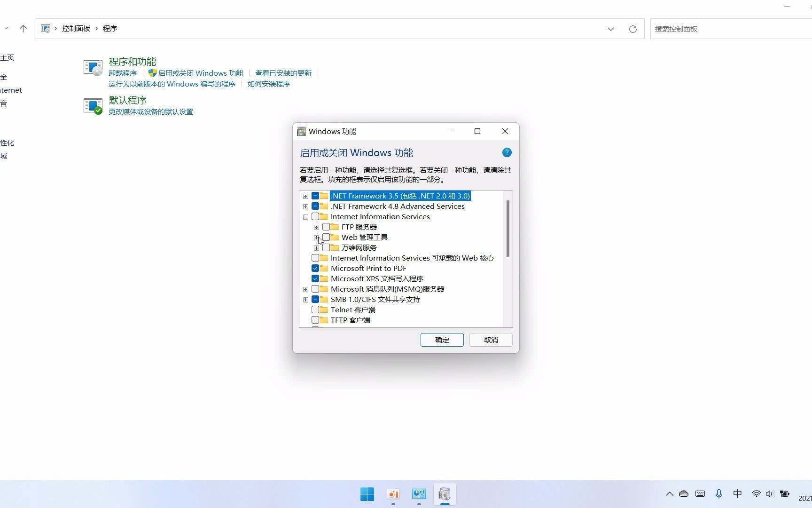Click the Windows 功能 title bar icon
Viewport: 812px width, 508px height.
[x=302, y=131]
